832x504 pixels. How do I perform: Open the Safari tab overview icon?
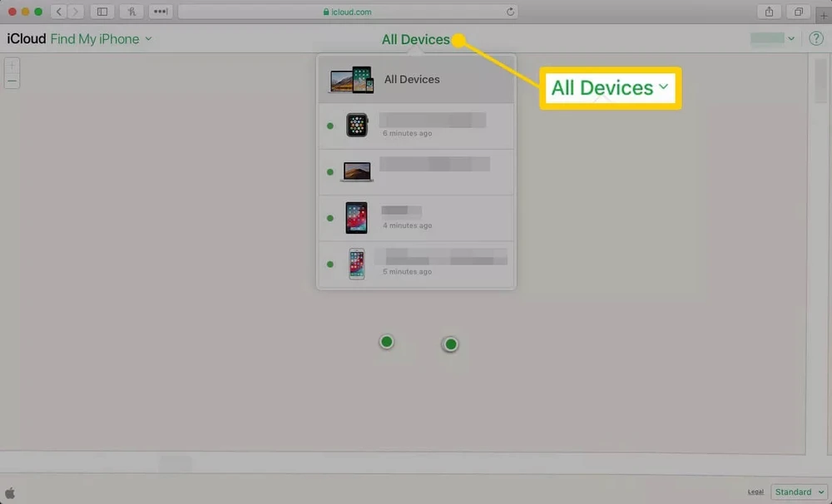(798, 12)
